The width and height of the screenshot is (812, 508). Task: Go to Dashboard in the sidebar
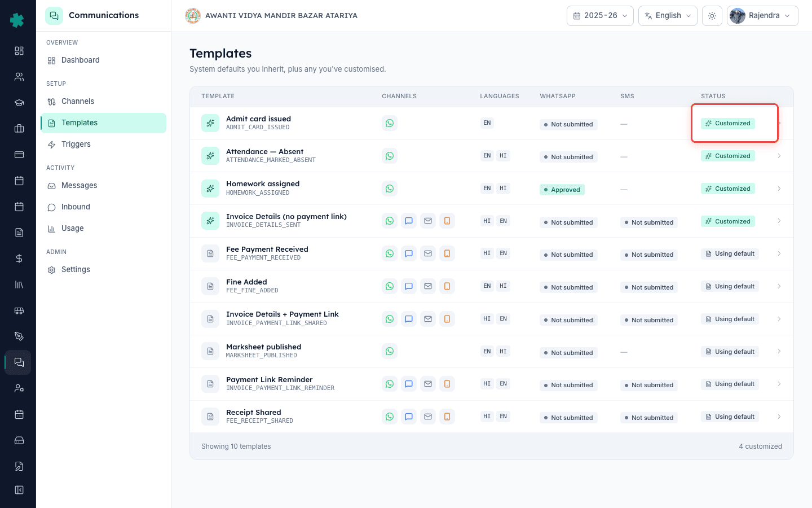(x=104, y=60)
